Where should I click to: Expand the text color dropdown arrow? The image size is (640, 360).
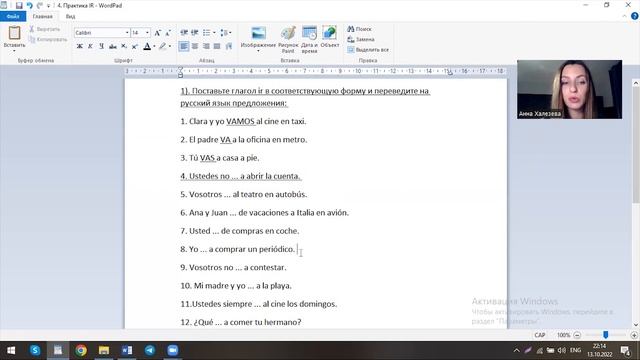click(x=154, y=47)
